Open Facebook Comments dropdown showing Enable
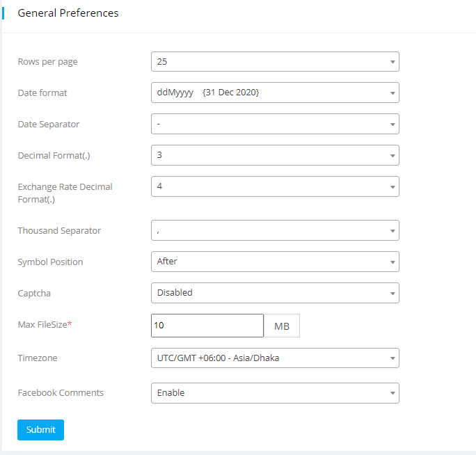Image resolution: width=476 pixels, height=455 pixels. click(x=275, y=393)
